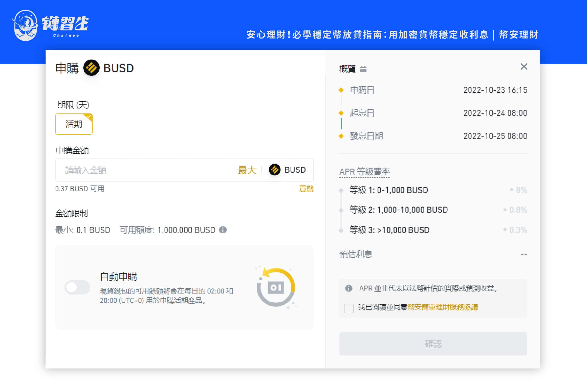
Task: Click the 0.37 BUSD 可用 balance text
Action: coord(80,189)
